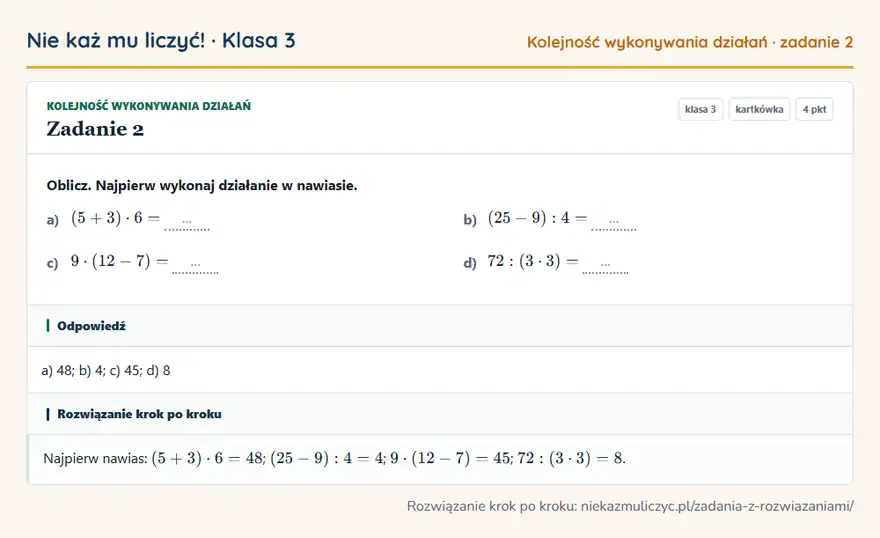Click the 'Zadanie 2' heading

point(95,129)
